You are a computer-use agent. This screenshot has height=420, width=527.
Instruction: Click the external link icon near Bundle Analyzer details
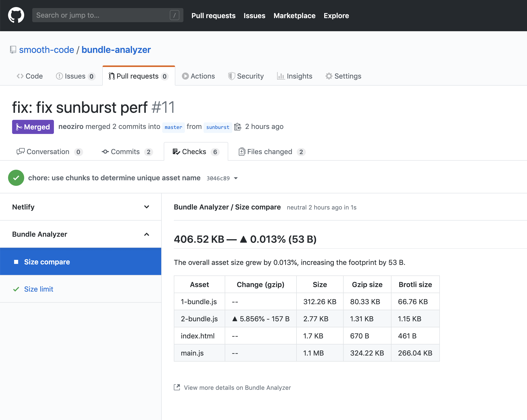tap(177, 387)
